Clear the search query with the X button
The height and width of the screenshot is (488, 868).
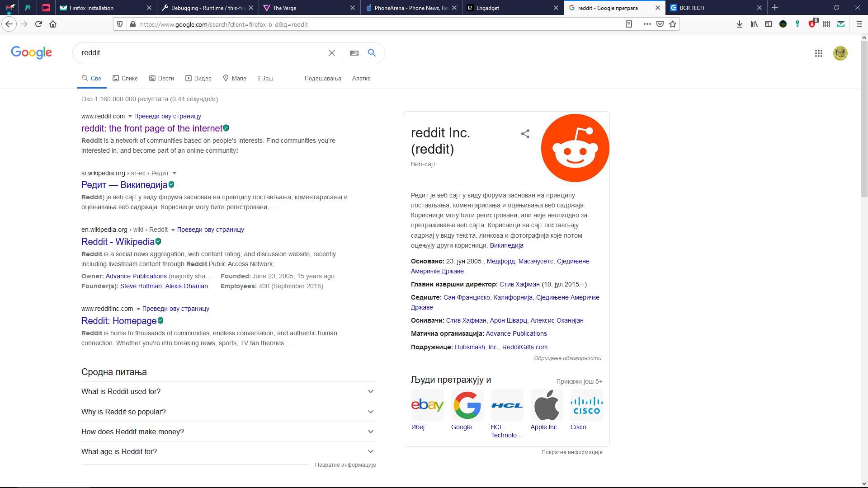click(x=332, y=53)
